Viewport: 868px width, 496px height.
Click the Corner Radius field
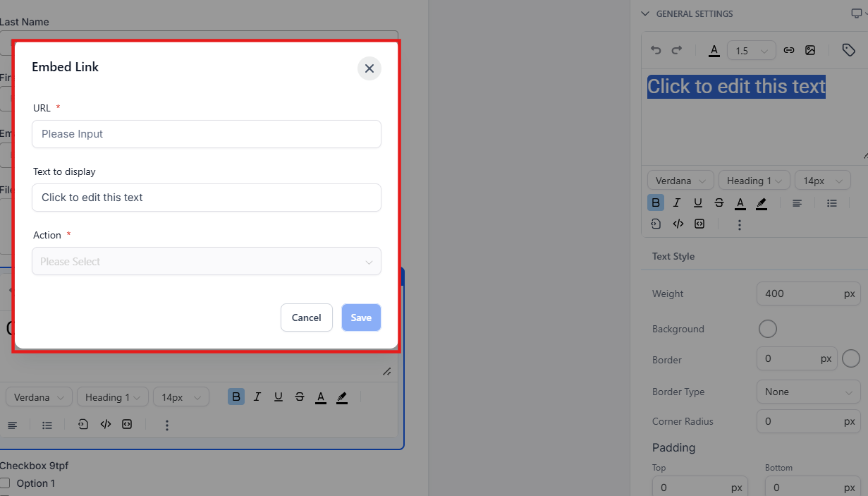pyautogui.click(x=809, y=421)
